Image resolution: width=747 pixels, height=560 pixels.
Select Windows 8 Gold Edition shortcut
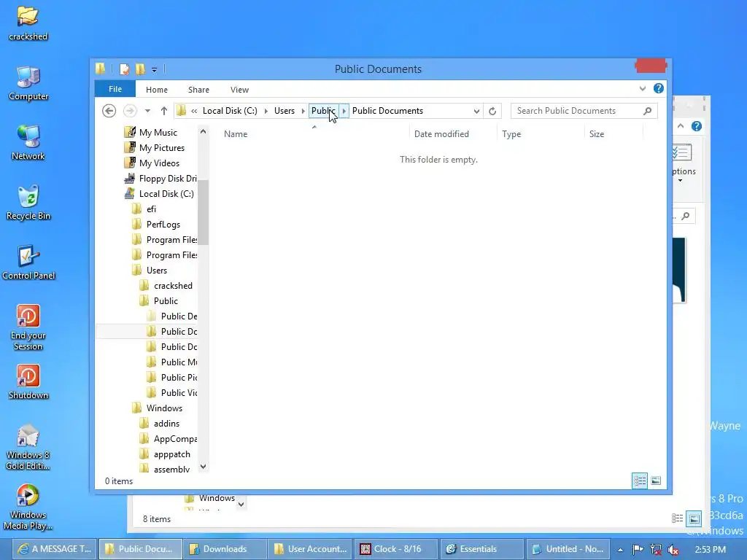click(x=28, y=448)
